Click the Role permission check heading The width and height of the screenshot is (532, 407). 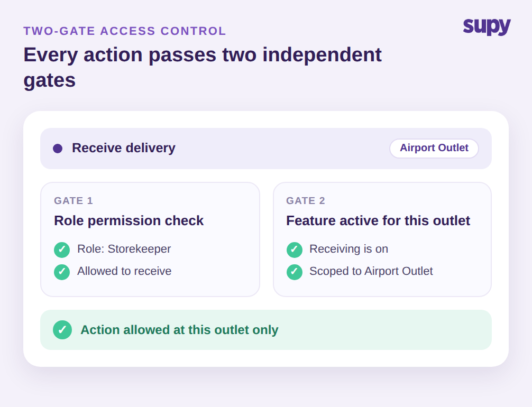129,221
